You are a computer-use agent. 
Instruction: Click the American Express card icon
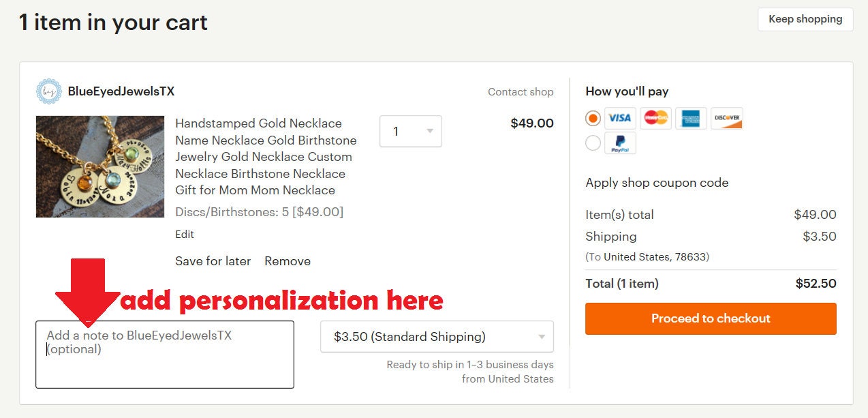coord(691,118)
